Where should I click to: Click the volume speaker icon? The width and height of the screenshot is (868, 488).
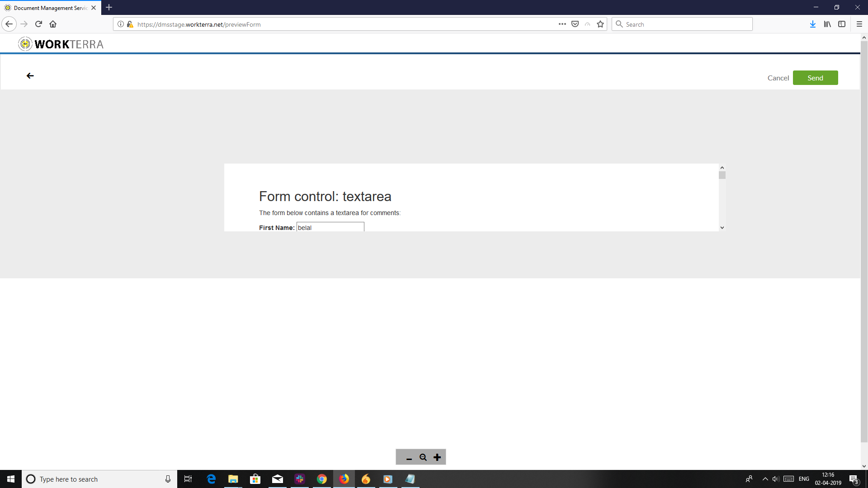pyautogui.click(x=776, y=479)
